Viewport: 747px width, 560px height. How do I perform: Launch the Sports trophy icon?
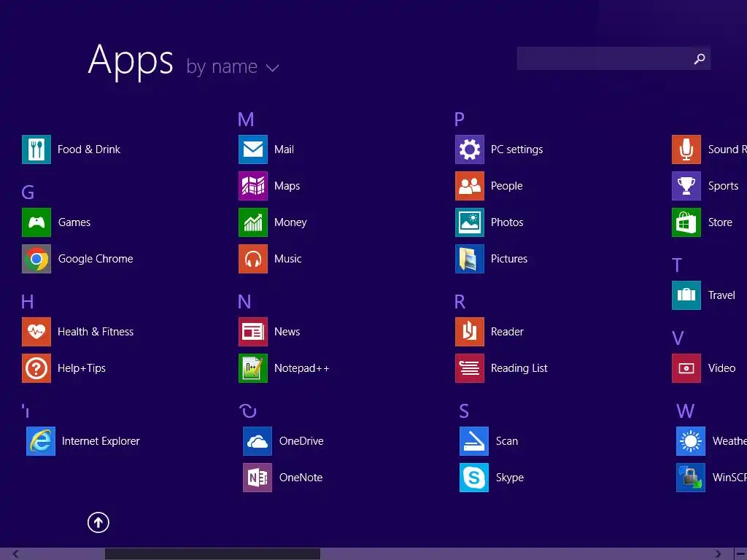pos(686,186)
